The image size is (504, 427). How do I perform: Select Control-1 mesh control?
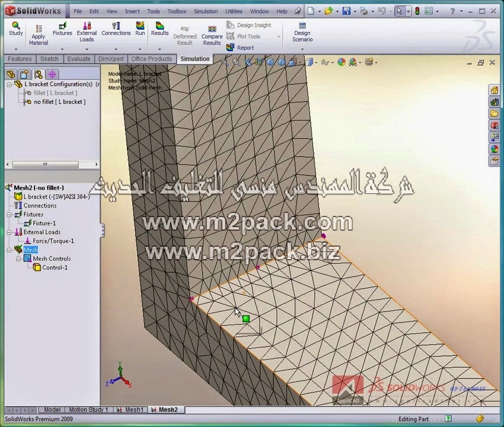point(55,267)
